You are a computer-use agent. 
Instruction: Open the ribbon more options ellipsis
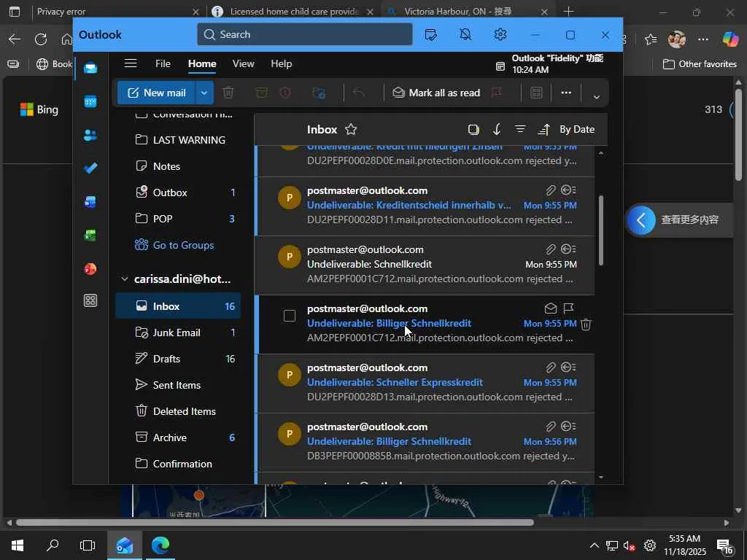[566, 93]
